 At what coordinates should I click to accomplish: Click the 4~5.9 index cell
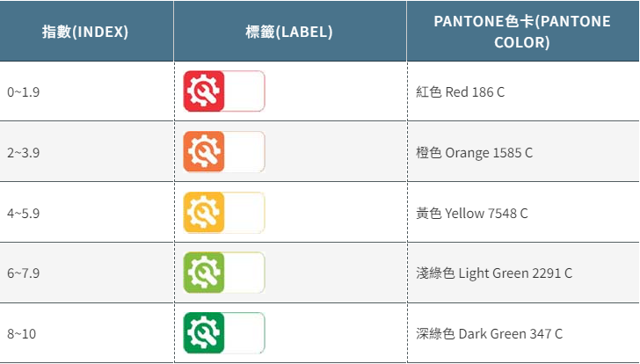point(86,212)
